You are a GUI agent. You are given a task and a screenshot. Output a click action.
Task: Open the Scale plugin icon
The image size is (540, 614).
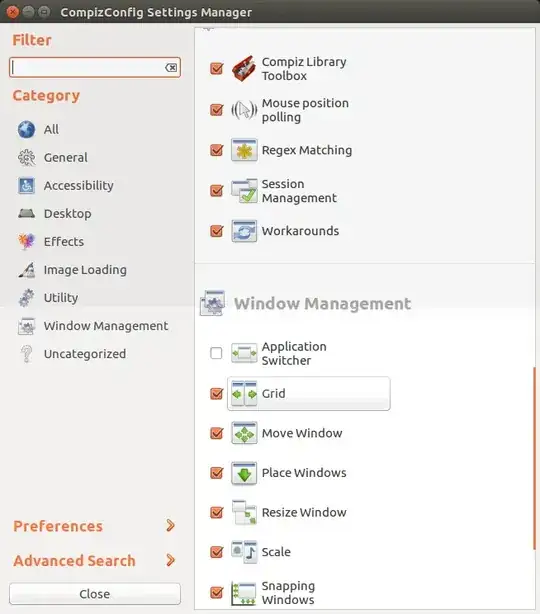point(244,552)
